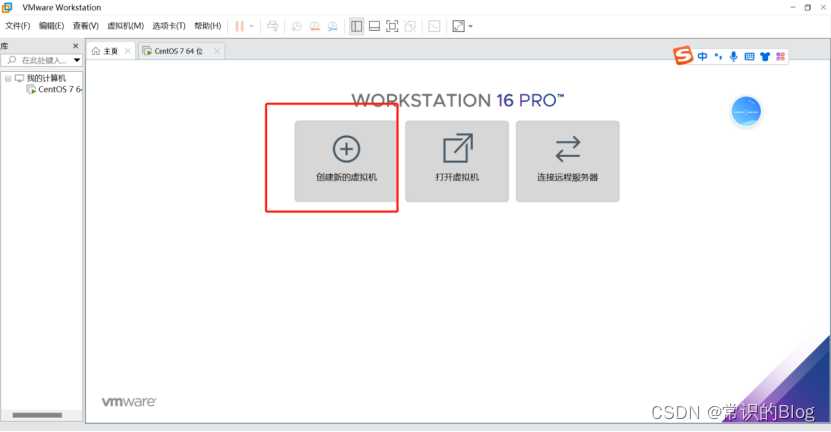The height and width of the screenshot is (432, 831).
Task: Open the 文件(F) menu
Action: [17, 26]
